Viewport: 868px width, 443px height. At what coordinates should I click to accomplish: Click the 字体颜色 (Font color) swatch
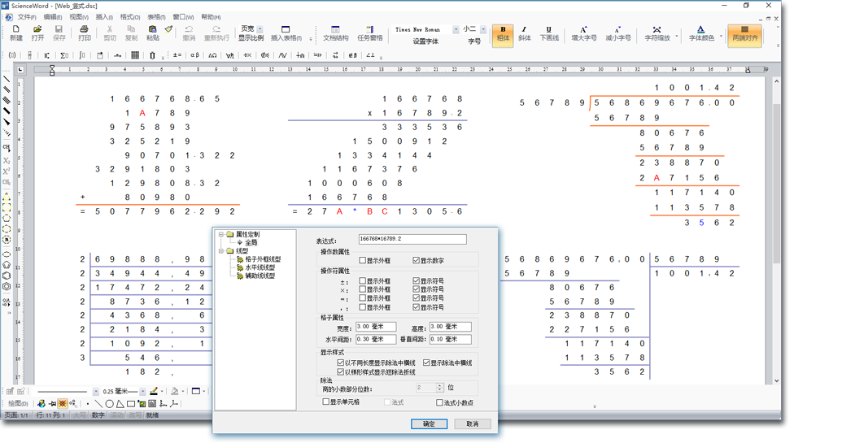pos(701,33)
